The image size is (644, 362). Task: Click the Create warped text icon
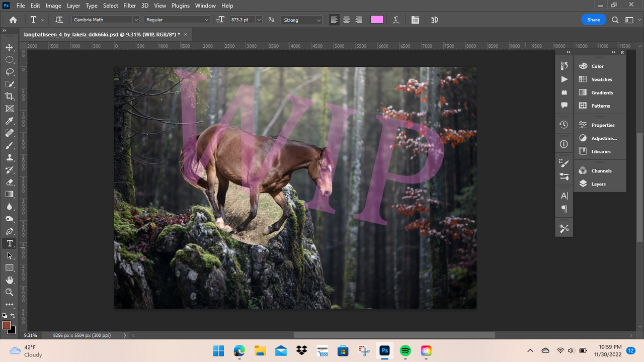click(396, 20)
